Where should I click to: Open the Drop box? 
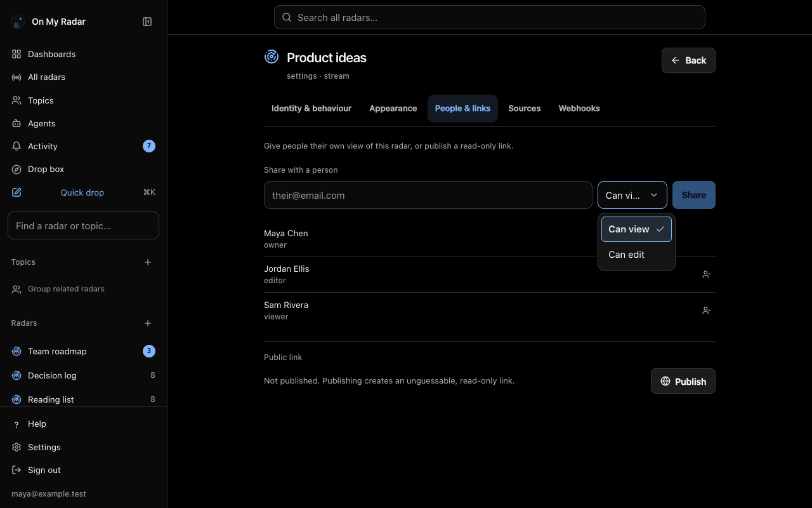pos(83,169)
